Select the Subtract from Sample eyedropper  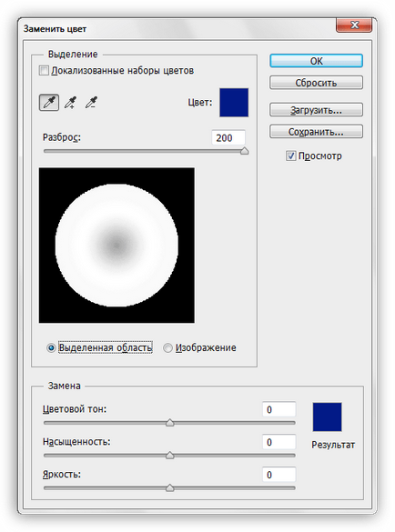(91, 103)
